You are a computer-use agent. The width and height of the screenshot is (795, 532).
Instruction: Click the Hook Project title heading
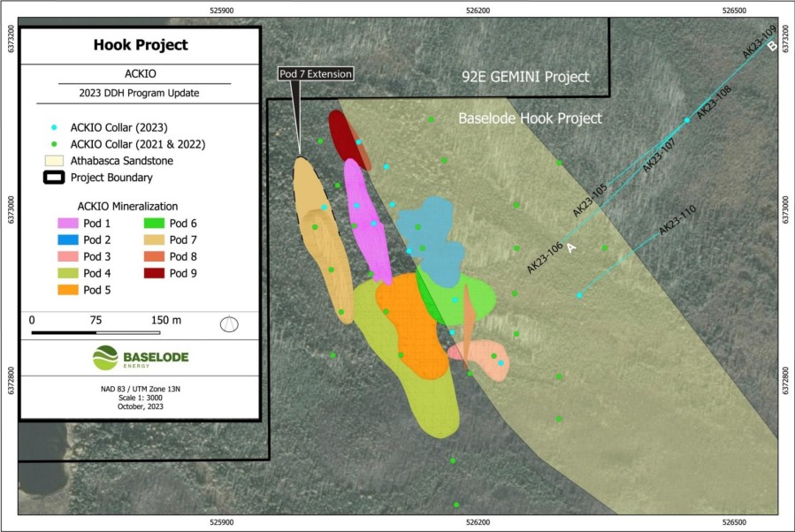pyautogui.click(x=141, y=45)
